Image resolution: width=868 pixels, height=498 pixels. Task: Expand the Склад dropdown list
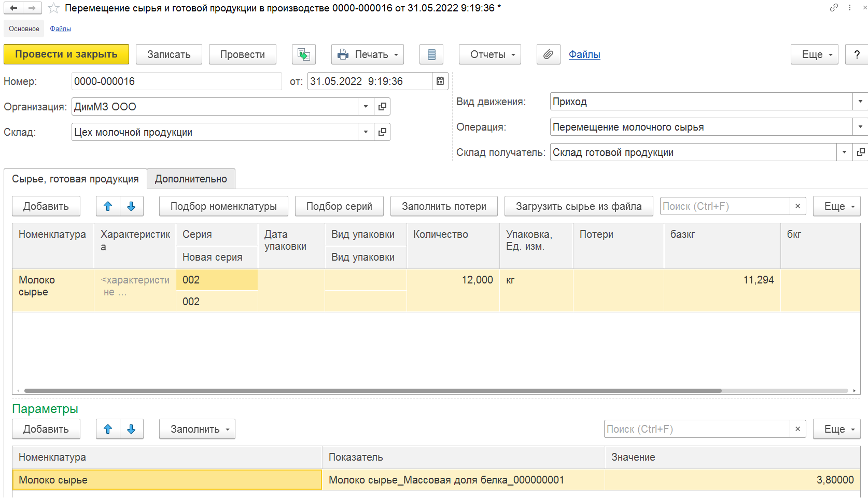tap(366, 132)
